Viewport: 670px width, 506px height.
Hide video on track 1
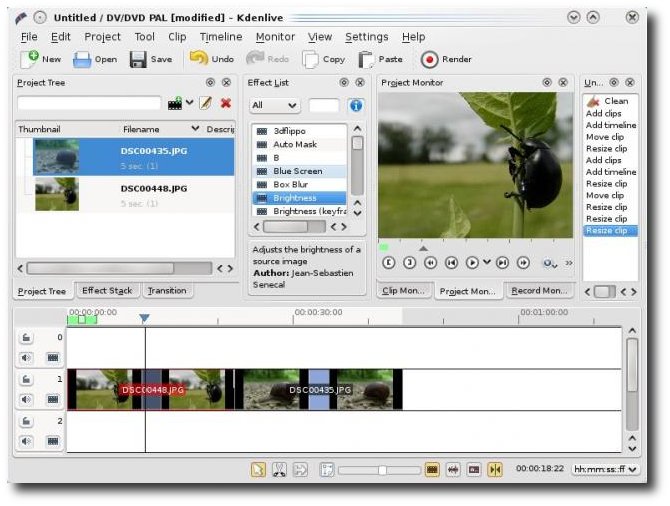(x=53, y=399)
